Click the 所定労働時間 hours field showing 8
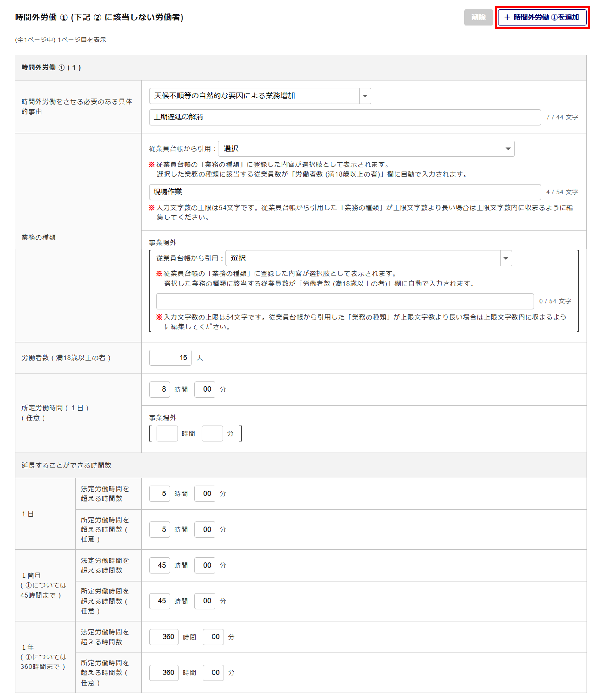Screen dimensions: 601x700 click(x=160, y=389)
